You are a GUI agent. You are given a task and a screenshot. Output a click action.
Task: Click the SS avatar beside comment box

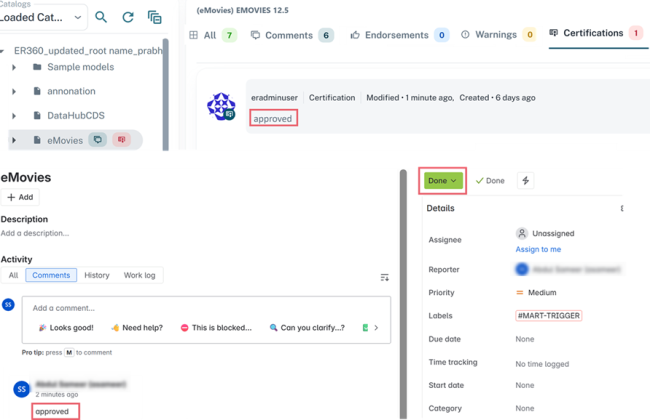tap(8, 305)
